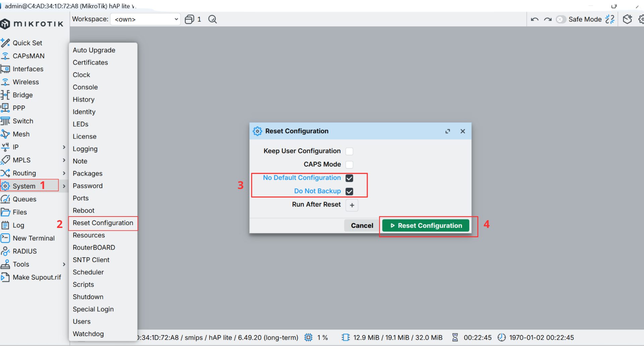Click the Bridge sidebar icon

coord(5,95)
